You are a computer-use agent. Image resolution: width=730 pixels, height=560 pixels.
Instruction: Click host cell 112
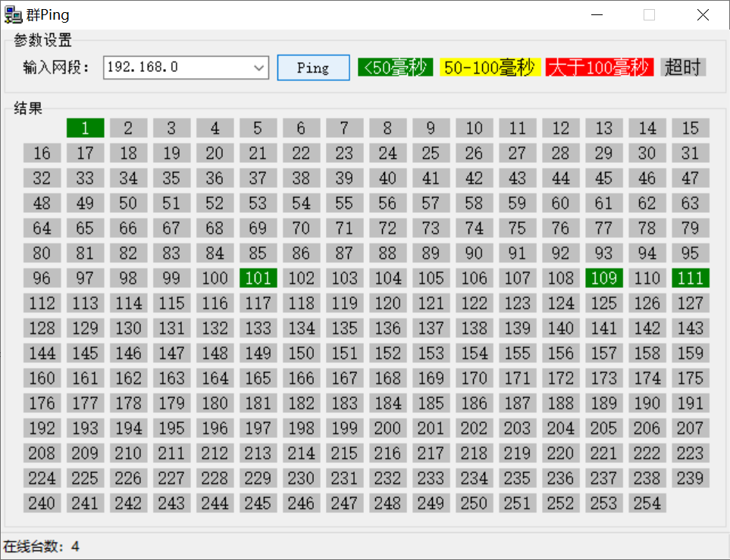pyautogui.click(x=42, y=303)
